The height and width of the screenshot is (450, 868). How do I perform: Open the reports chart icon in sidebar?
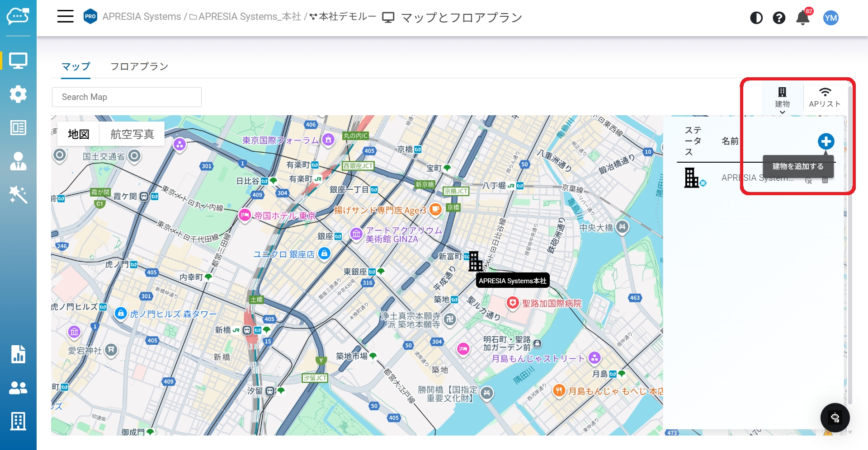click(x=18, y=354)
